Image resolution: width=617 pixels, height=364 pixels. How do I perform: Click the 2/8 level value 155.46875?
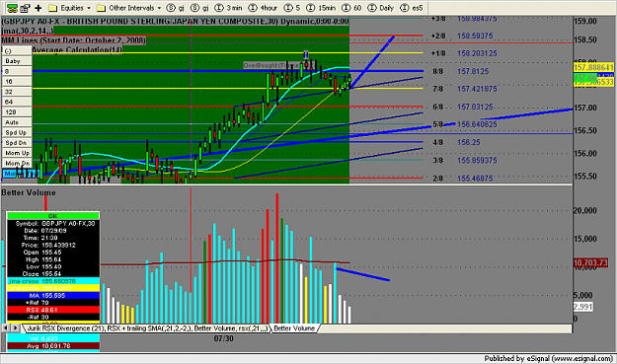[x=475, y=179]
